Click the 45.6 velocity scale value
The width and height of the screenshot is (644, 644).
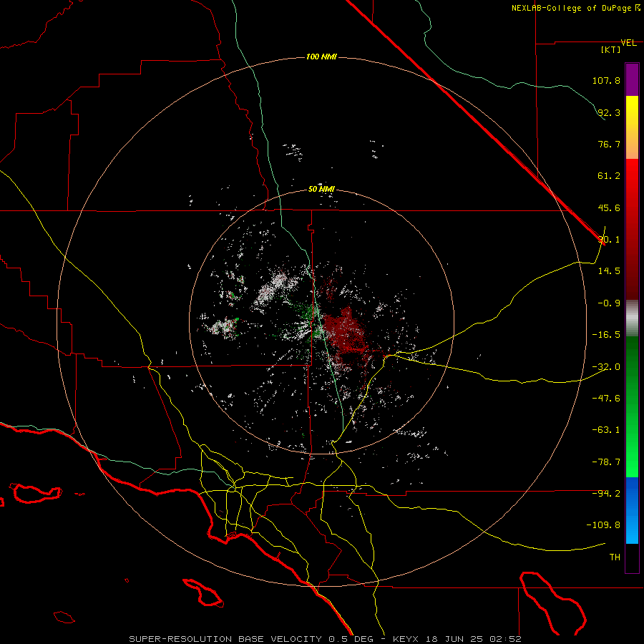(609, 208)
